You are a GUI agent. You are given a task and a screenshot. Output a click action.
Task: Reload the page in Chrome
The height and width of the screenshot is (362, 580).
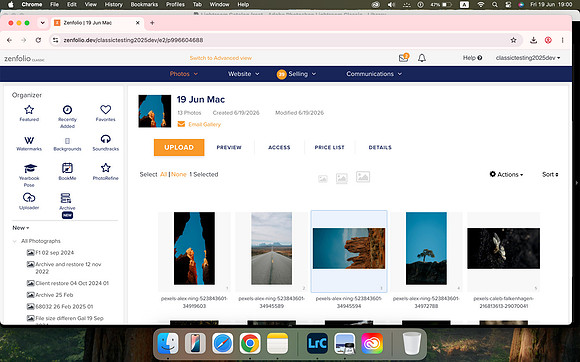(x=38, y=40)
